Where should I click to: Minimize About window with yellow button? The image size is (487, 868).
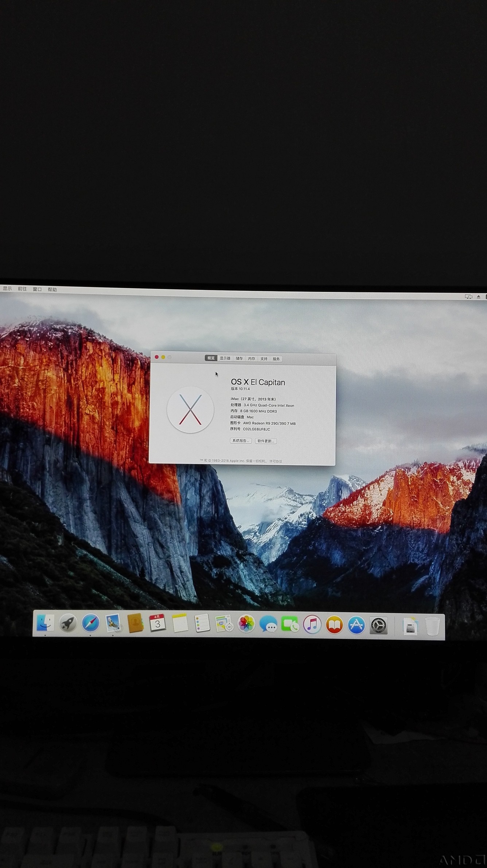163,357
